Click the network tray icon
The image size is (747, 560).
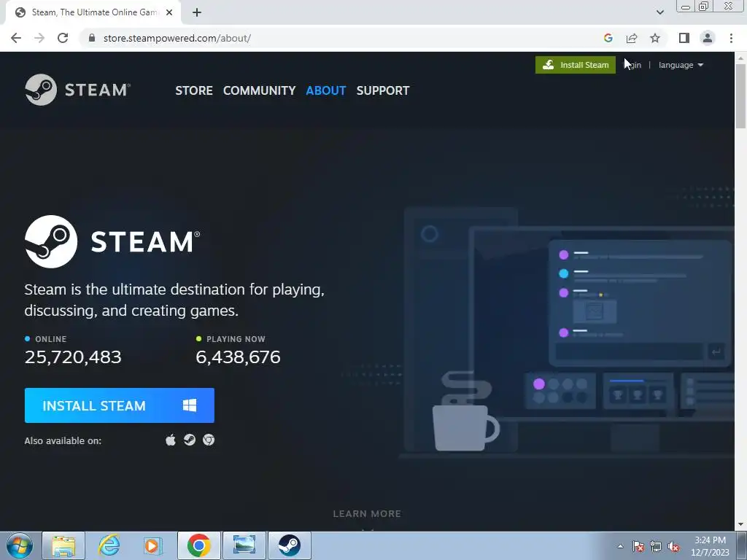point(656,546)
